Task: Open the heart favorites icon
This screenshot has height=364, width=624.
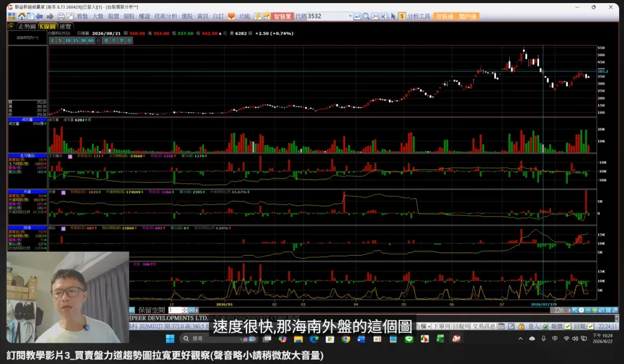Action: click(x=232, y=16)
